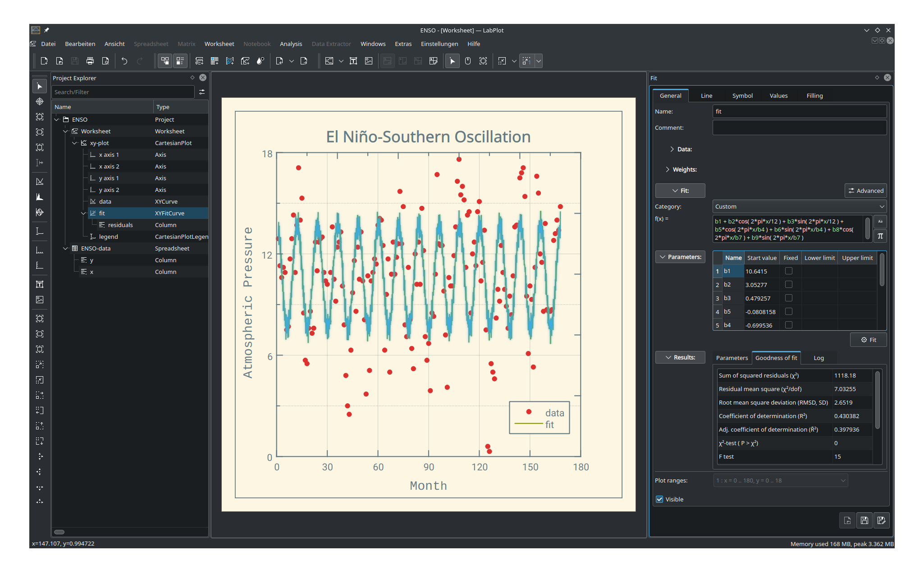The height and width of the screenshot is (583, 924).
Task: Click the save icon at bottom of Fit panel
Action: pyautogui.click(x=864, y=520)
